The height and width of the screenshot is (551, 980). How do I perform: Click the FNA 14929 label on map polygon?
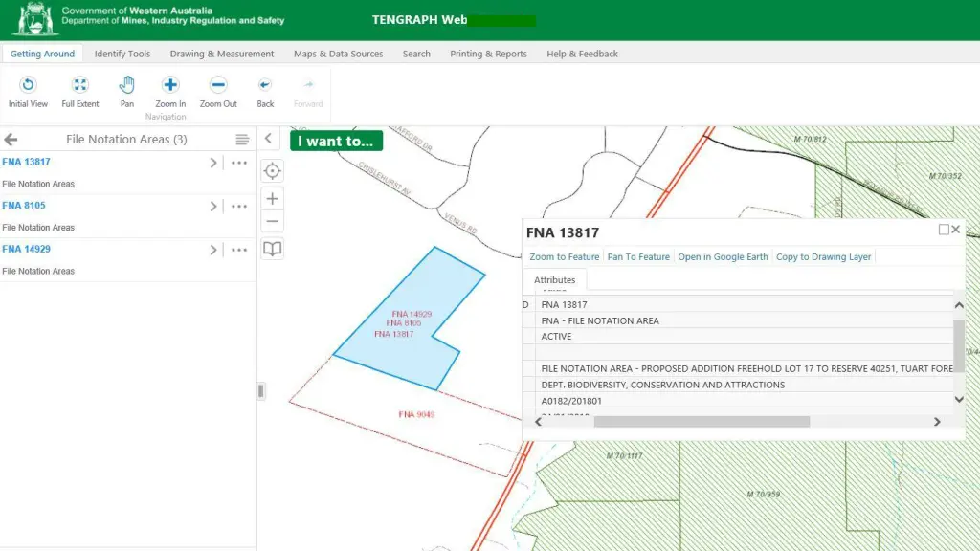pyautogui.click(x=412, y=314)
